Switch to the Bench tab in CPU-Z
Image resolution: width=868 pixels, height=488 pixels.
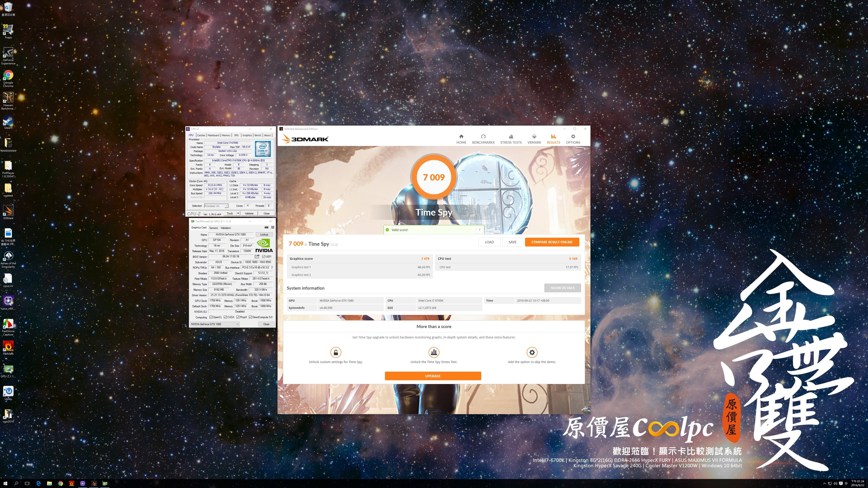click(x=258, y=135)
